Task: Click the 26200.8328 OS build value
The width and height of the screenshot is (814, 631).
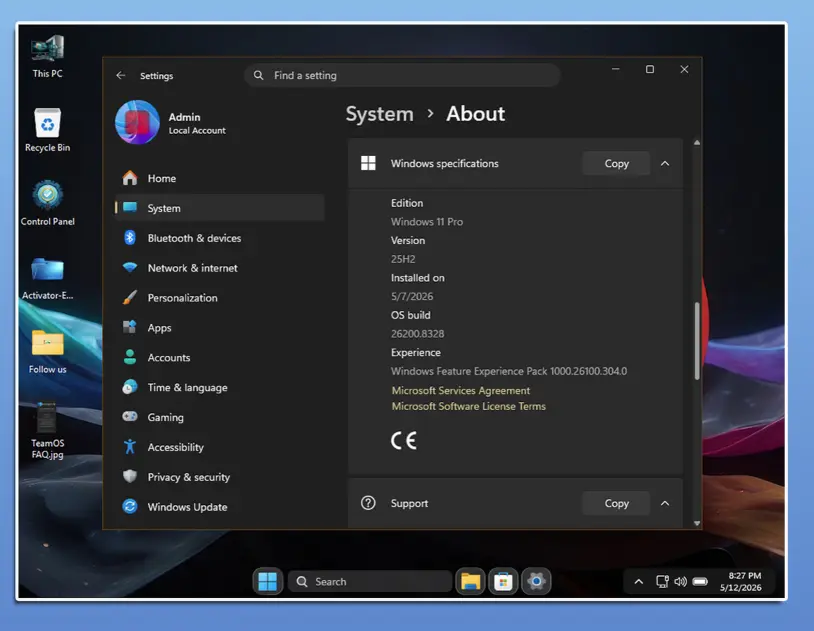Action: pos(417,333)
